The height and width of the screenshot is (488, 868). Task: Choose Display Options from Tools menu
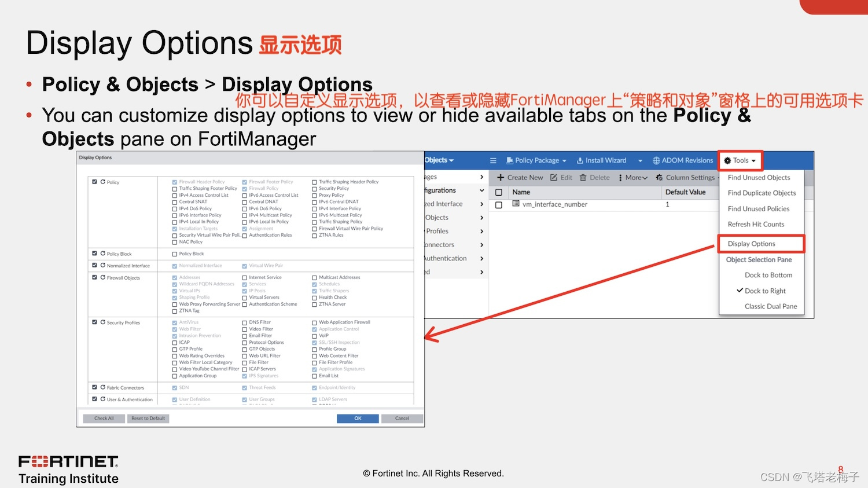tap(751, 244)
